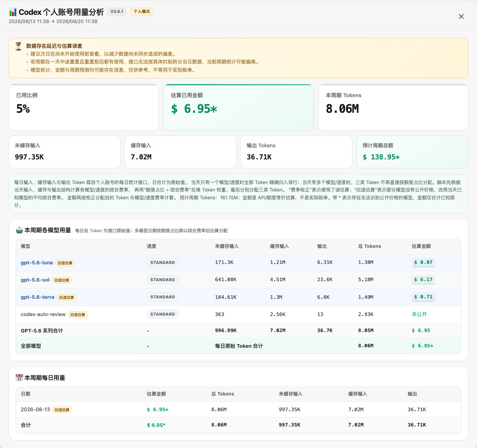
Task: Click the 数据存在延迟与估算误差 heading
Action: coord(54,46)
